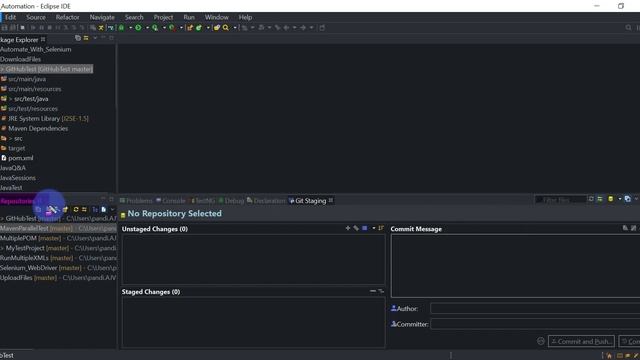Viewport: 640px width, 360px height.
Task: Open the Refactor menu
Action: pyautogui.click(x=68, y=17)
